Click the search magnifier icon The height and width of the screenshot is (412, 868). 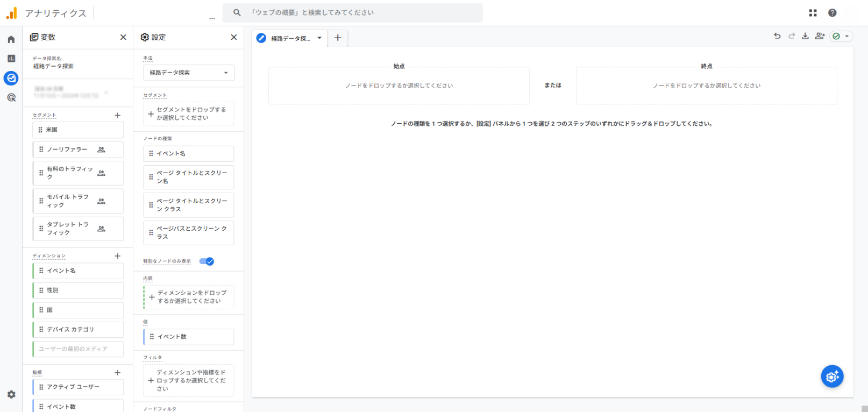pyautogui.click(x=237, y=12)
